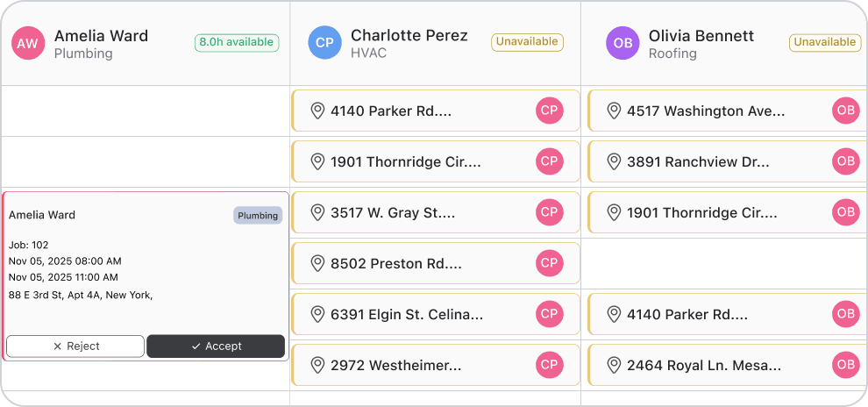Click Olivia Bennett's Unavailable badge
The image size is (868, 407).
pos(824,42)
